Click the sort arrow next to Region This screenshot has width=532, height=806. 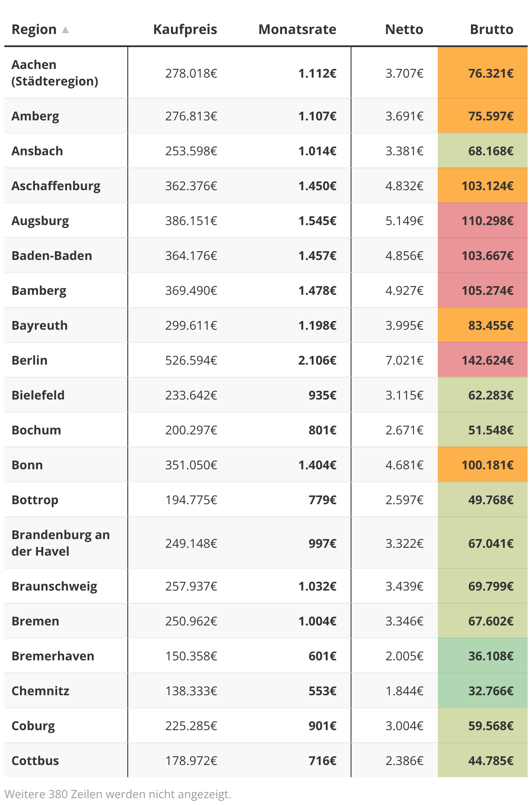pyautogui.click(x=65, y=30)
